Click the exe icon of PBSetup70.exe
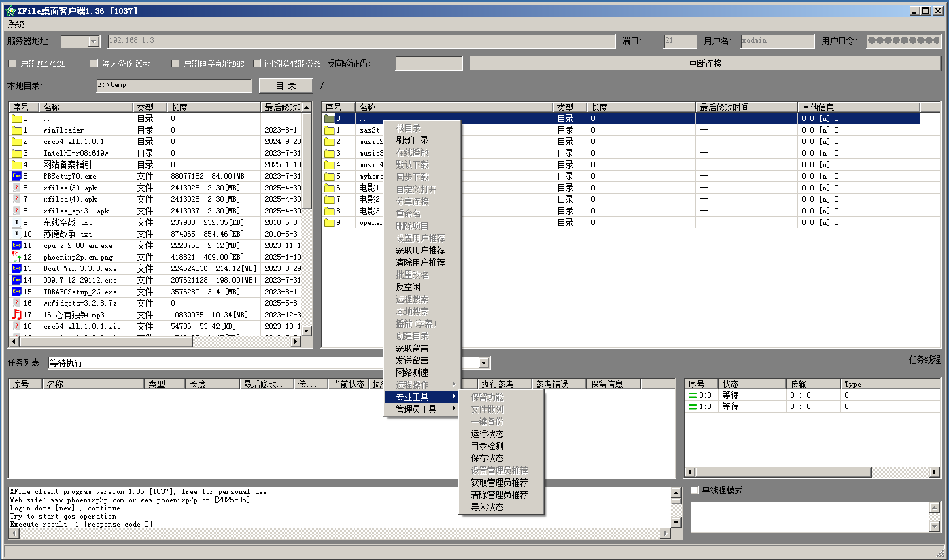This screenshot has height=560, width=949. [17, 176]
